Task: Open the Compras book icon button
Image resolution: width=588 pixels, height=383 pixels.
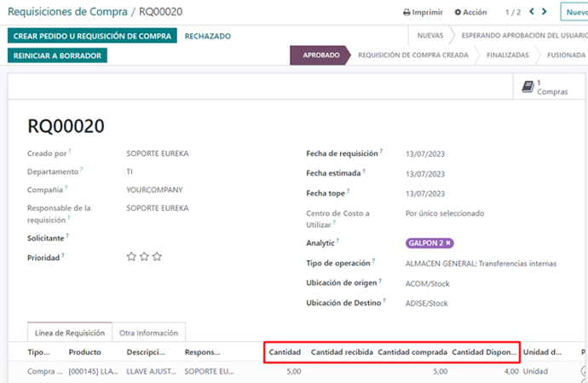Action: point(527,87)
